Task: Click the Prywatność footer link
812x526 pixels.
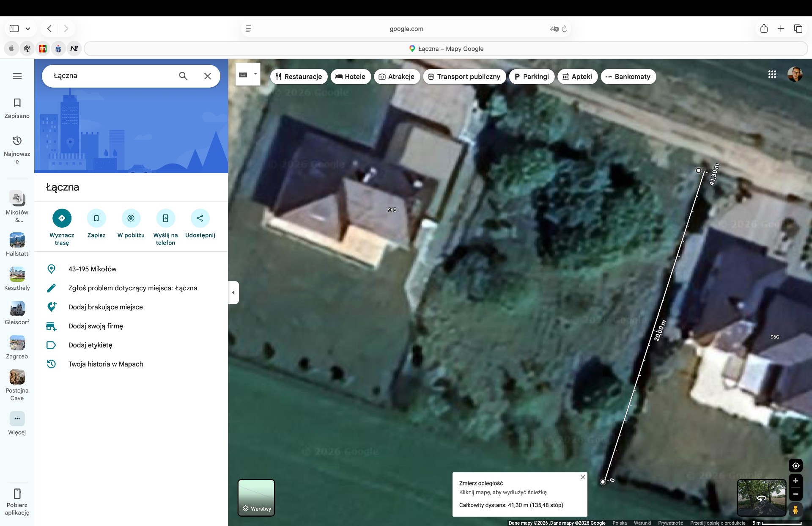Action: point(670,523)
